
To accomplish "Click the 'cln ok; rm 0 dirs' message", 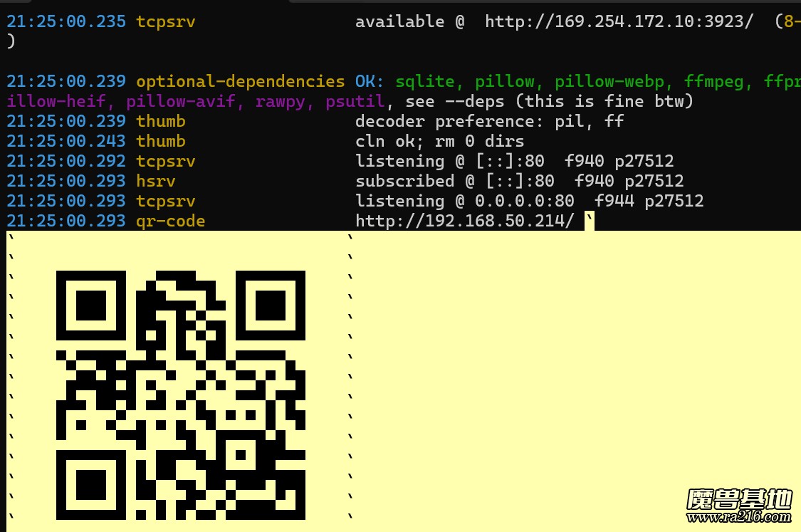I will 440,142.
